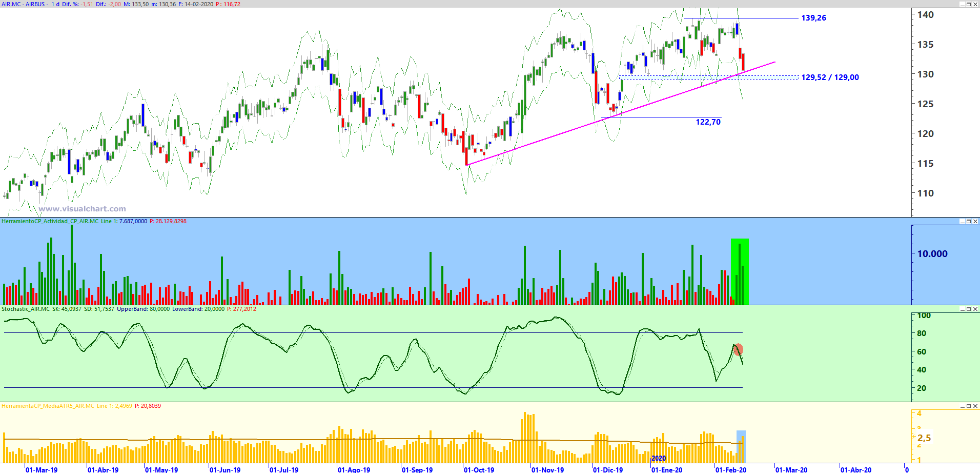Click the 01-Dic-19 date on time axis
The height and width of the screenshot is (473, 980).
(x=608, y=469)
